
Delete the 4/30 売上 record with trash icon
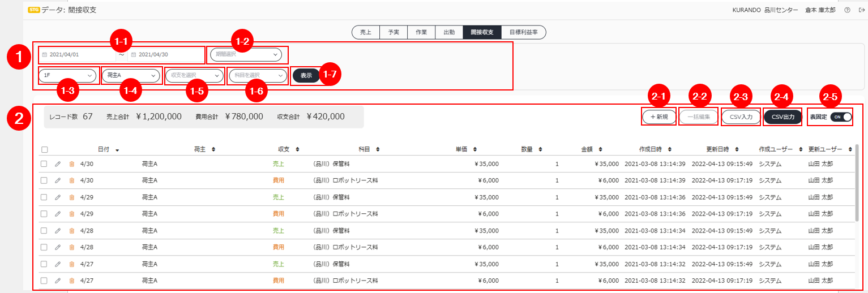tap(71, 164)
